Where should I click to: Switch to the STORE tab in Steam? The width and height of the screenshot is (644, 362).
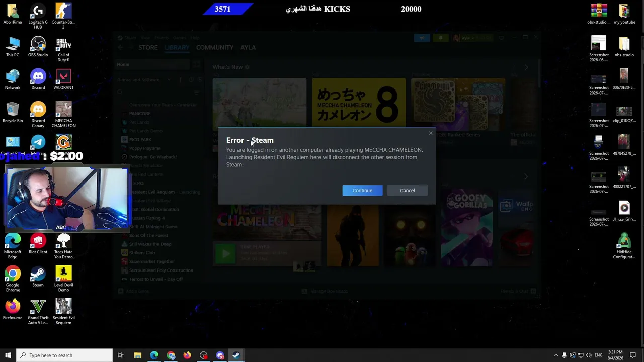[148, 47]
